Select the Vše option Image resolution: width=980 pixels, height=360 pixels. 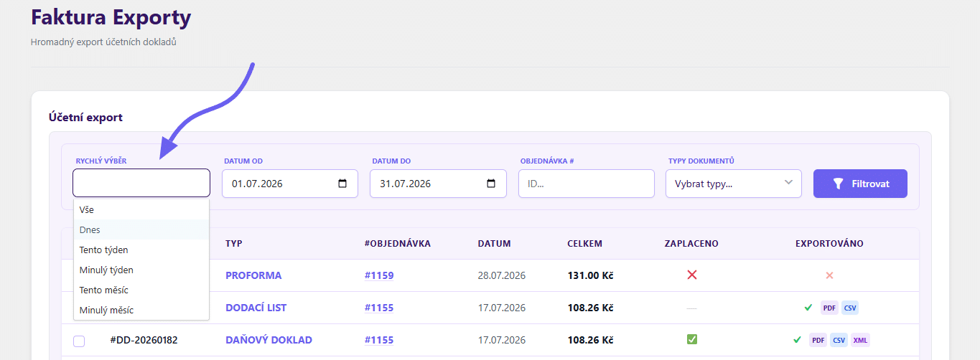141,209
